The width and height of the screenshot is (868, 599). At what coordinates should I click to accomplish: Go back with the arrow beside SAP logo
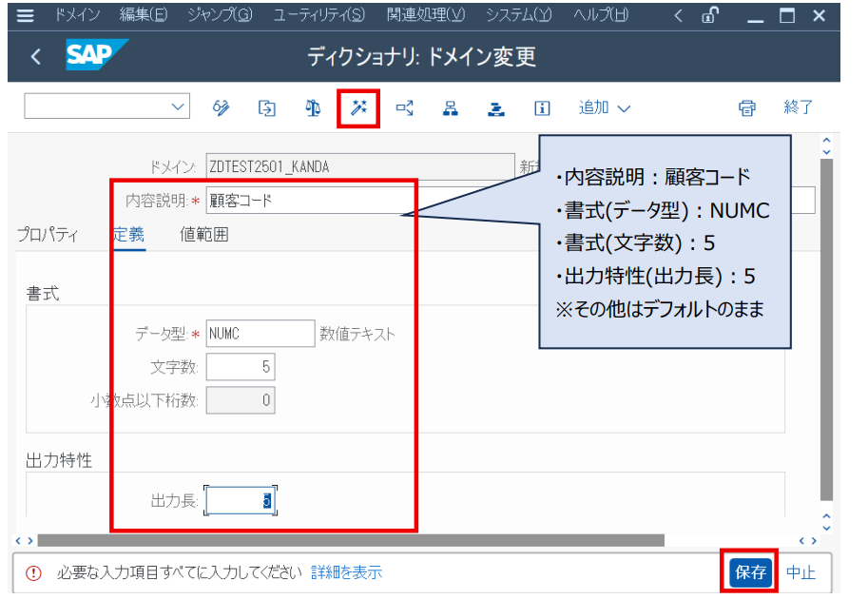pos(36,56)
